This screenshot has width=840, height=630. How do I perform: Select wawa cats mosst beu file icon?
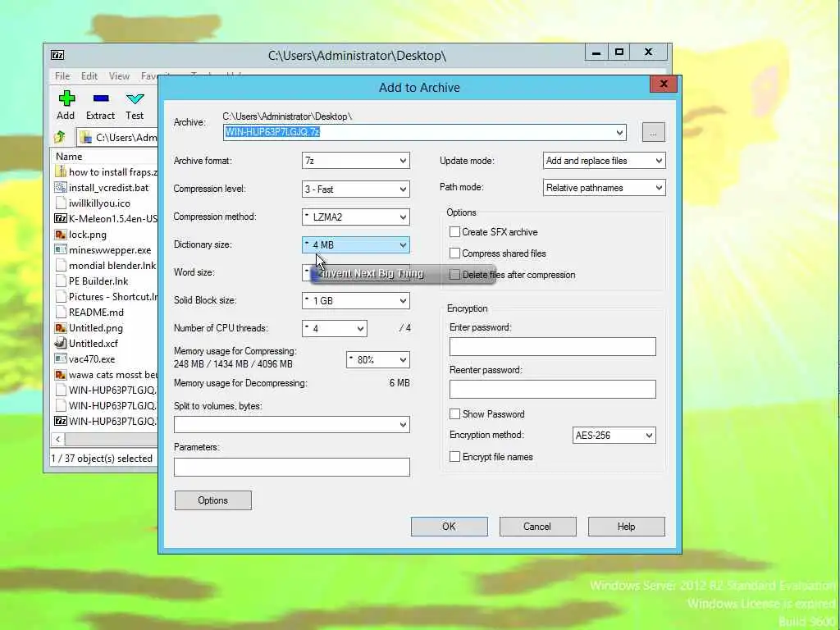pyautogui.click(x=61, y=374)
